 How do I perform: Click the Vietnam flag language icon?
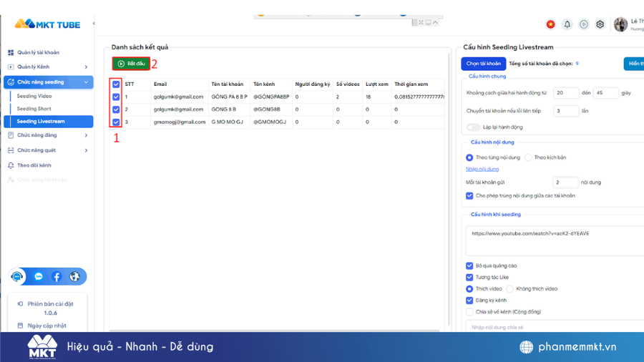coord(550,24)
